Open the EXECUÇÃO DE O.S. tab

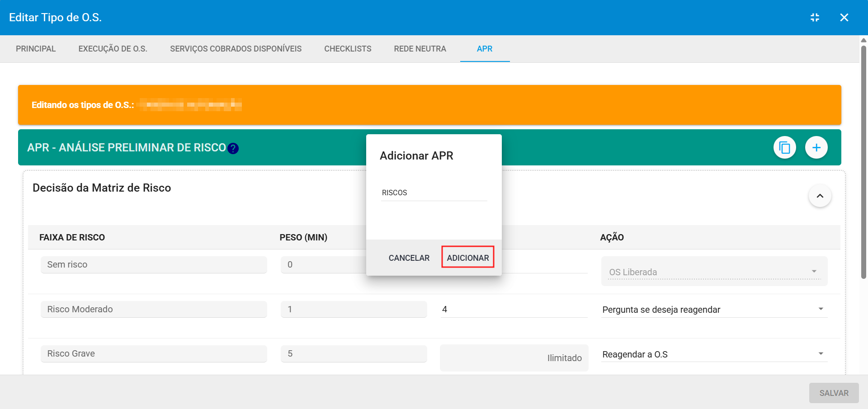pyautogui.click(x=113, y=49)
